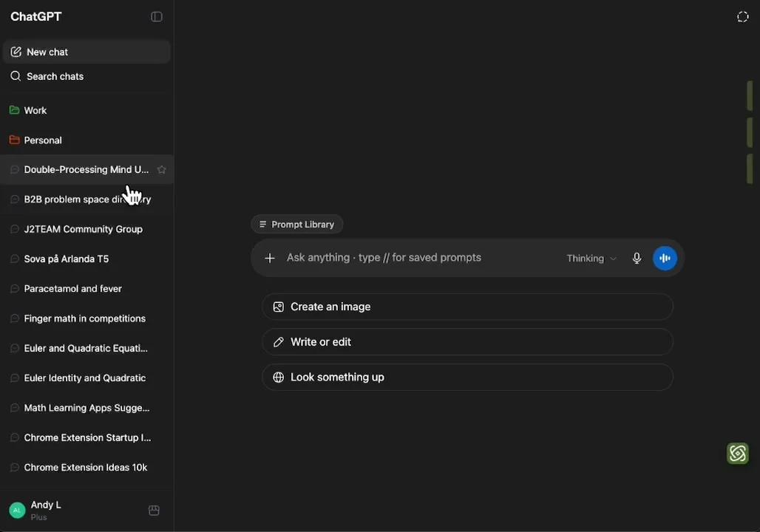
Task: Open temporary chat dashed-circle icon
Action: pos(742,17)
